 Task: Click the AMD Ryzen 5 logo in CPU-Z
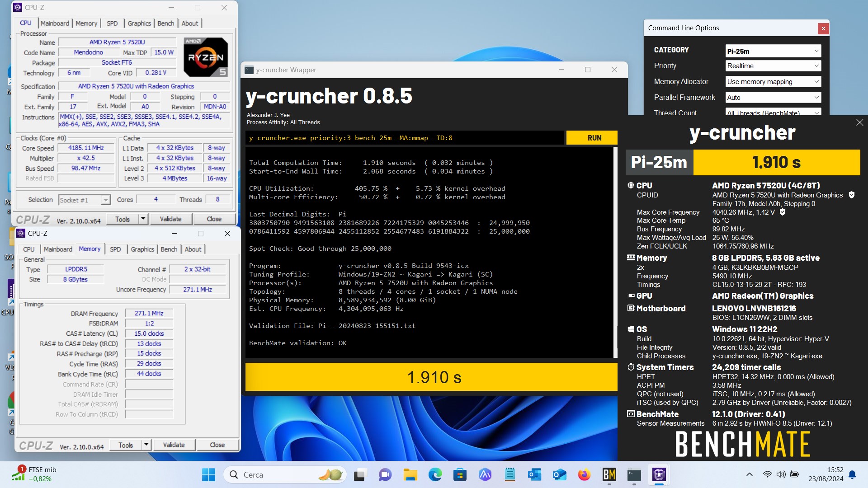coord(206,57)
